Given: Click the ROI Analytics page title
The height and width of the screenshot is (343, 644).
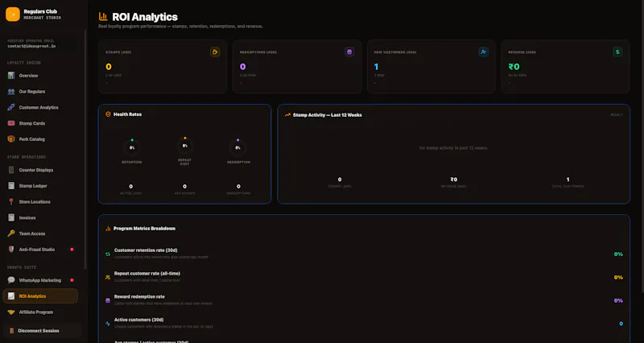Looking at the screenshot, I should (x=145, y=17).
